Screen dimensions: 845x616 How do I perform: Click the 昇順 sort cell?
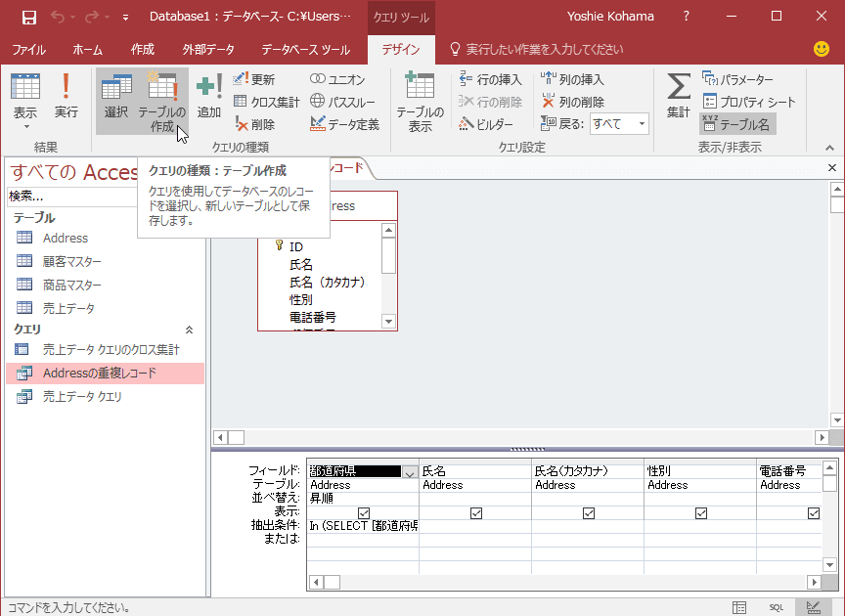363,499
